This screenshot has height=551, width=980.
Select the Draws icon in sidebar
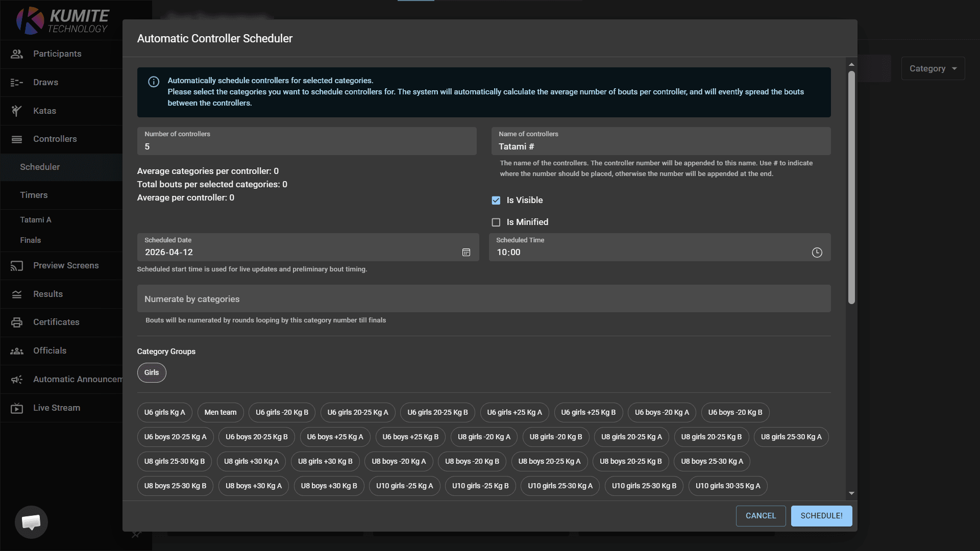17,82
